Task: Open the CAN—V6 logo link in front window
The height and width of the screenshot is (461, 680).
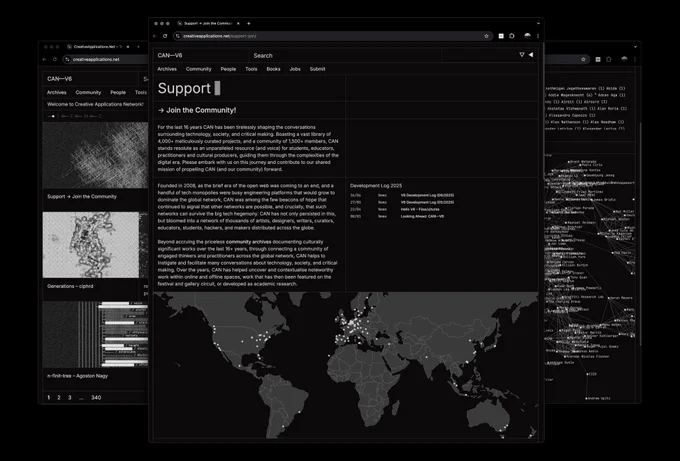Action: (170, 56)
